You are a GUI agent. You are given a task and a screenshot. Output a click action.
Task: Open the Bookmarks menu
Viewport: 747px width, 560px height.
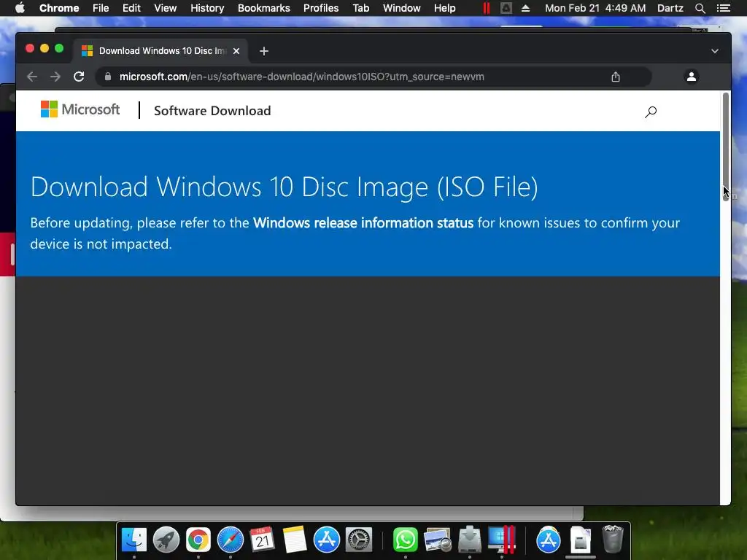coord(264,8)
